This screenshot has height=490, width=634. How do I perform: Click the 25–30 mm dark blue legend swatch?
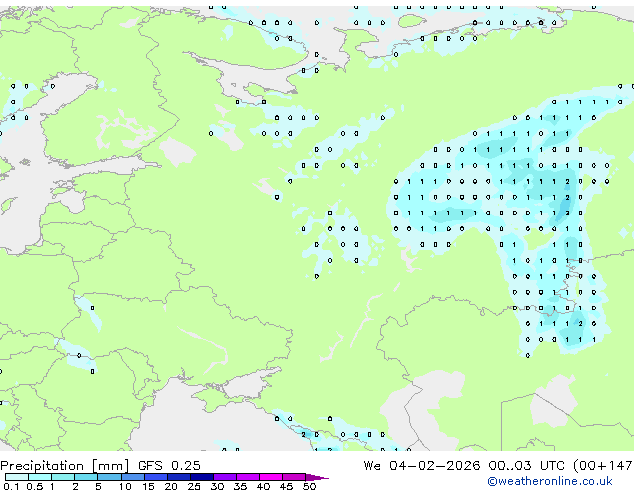201,477
